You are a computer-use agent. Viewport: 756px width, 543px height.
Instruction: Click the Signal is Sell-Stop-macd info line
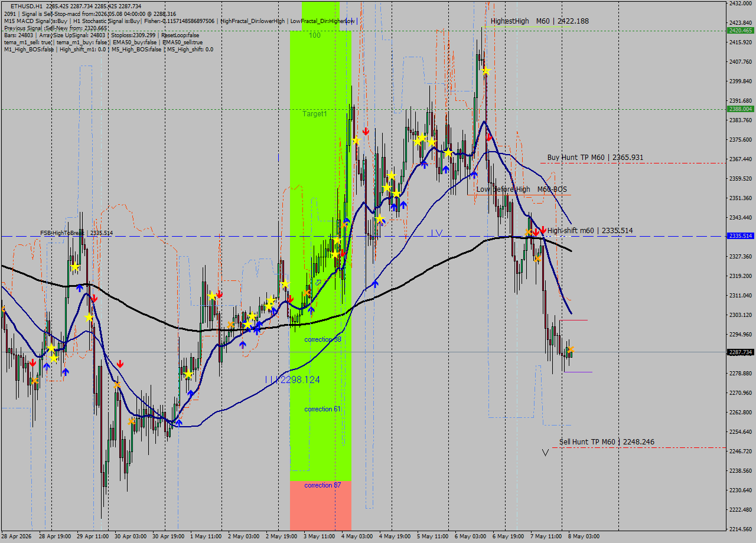point(90,14)
